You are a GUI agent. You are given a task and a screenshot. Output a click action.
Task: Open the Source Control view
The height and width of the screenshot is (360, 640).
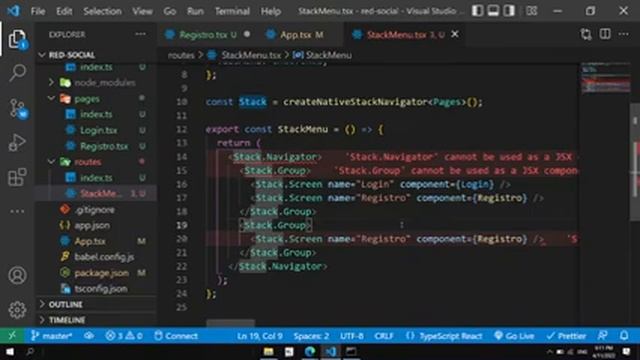tap(17, 108)
